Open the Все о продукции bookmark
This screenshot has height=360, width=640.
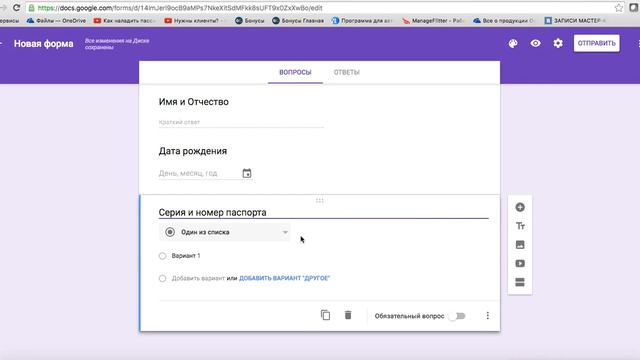point(504,20)
